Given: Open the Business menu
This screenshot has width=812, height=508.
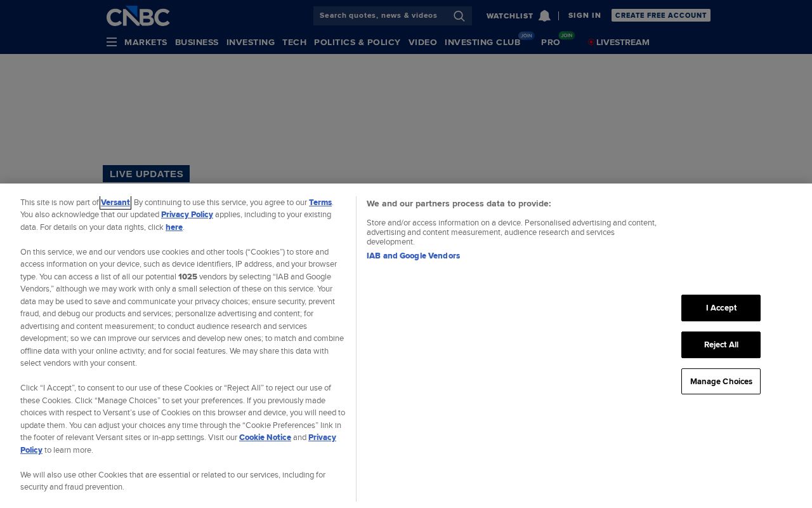Looking at the screenshot, I should 197,42.
